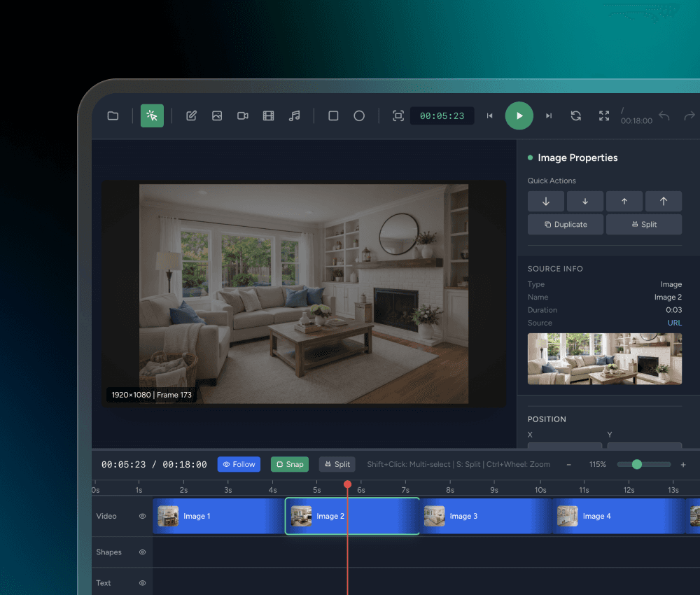Move layer up one step

click(x=624, y=202)
